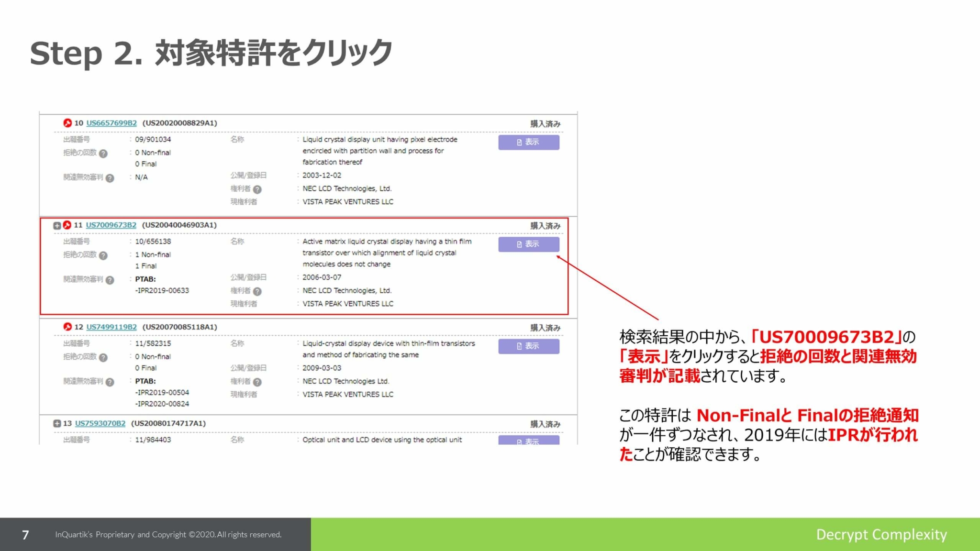Viewport: 980px width, 551px height.
Task: Select IPR2019-00633 text in row 11
Action: [x=163, y=290]
